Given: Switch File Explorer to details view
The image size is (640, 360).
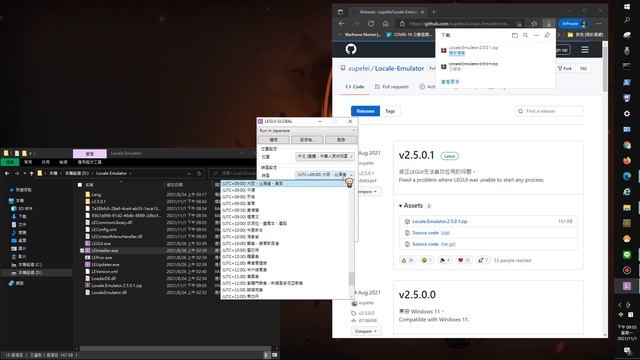Looking at the screenshot, I should [x=267, y=355].
